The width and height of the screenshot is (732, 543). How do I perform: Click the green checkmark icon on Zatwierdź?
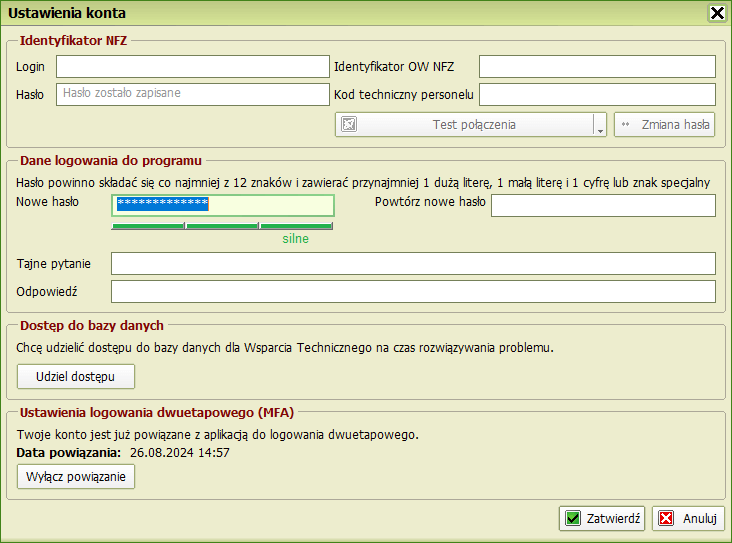tap(573, 518)
